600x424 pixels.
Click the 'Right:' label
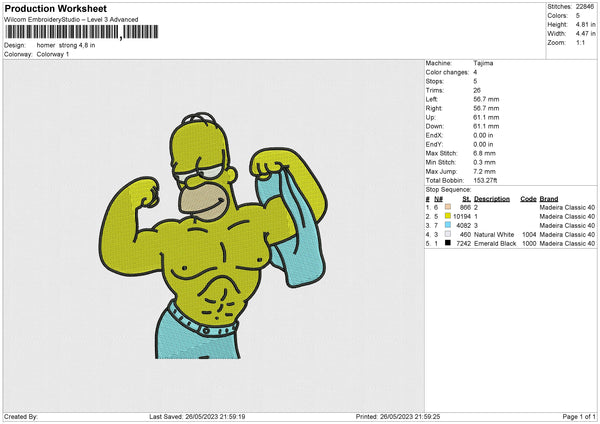click(434, 108)
